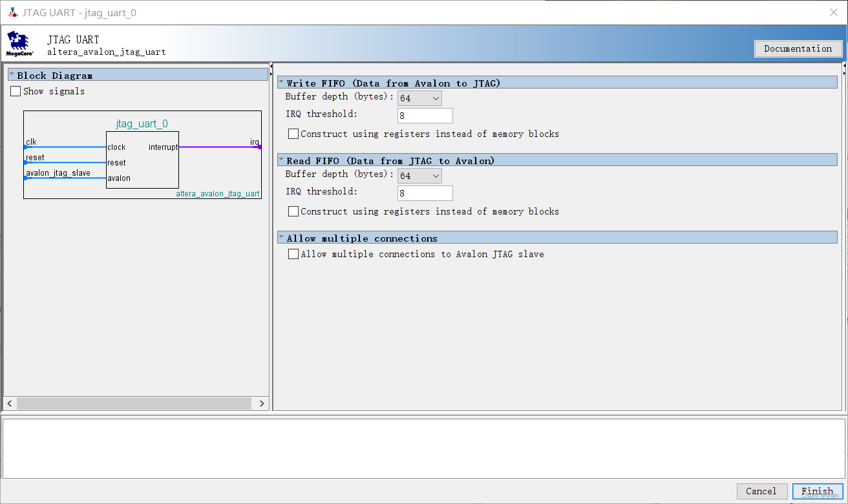Click the jtag_uart_0 block title
The height and width of the screenshot is (504, 848).
pyautogui.click(x=142, y=124)
